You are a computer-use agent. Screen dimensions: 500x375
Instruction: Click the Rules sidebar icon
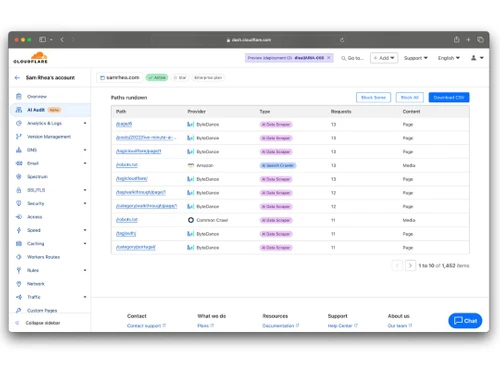pos(19,270)
